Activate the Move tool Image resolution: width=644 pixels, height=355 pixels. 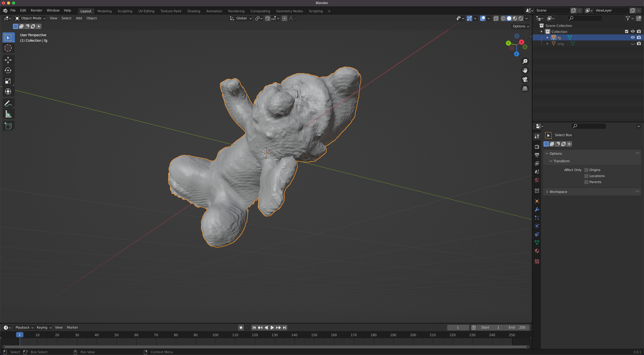pos(8,60)
